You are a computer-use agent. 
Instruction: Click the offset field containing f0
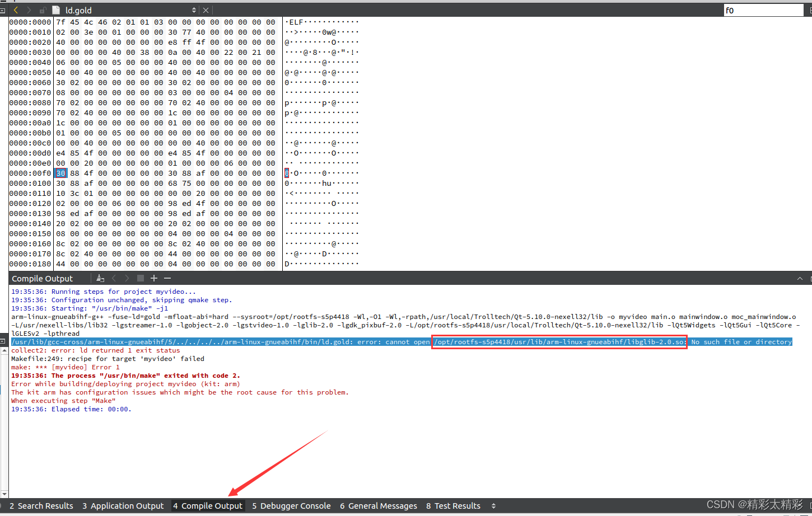coord(763,10)
